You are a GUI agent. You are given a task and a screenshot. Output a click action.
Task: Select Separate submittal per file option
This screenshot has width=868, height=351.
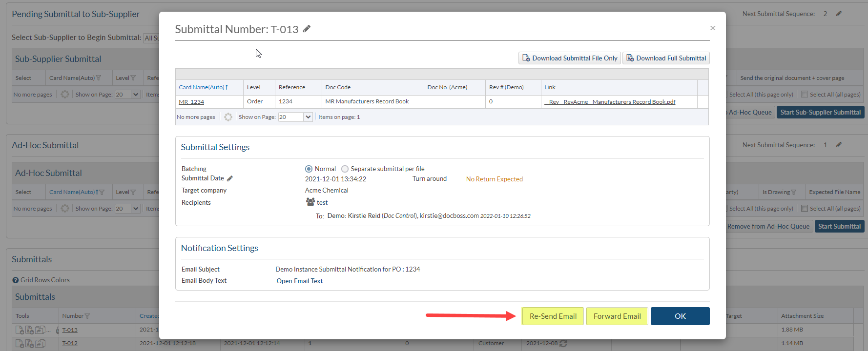[x=345, y=169]
